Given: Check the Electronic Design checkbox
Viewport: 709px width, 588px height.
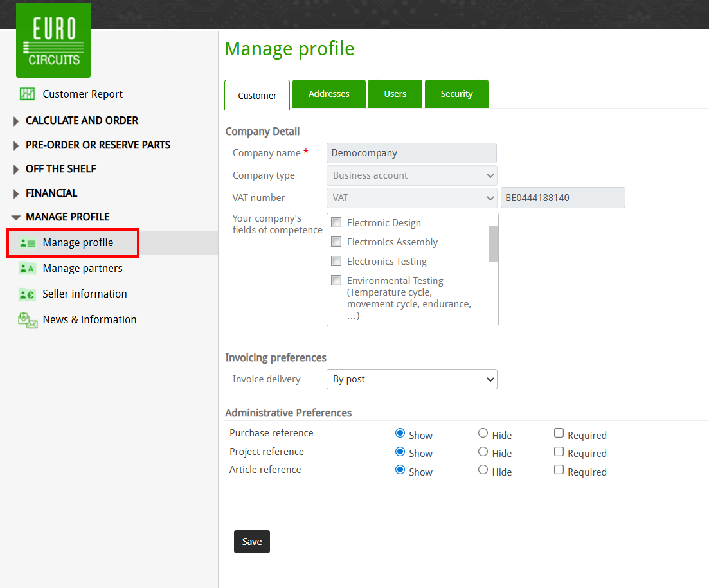Looking at the screenshot, I should (x=336, y=223).
